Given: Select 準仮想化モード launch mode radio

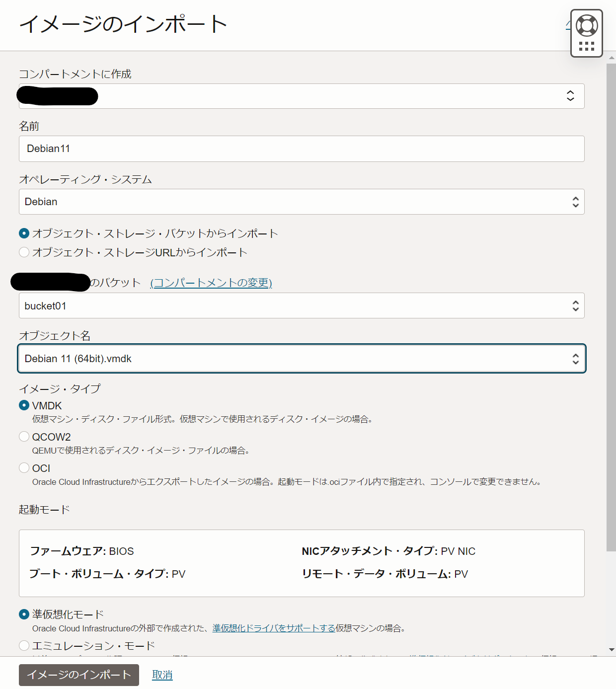Looking at the screenshot, I should 24,614.
